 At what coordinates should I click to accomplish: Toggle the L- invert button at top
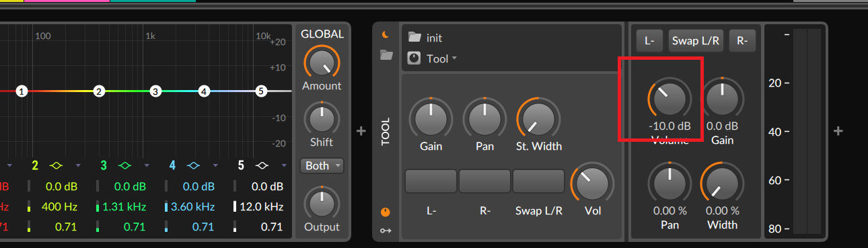649,41
